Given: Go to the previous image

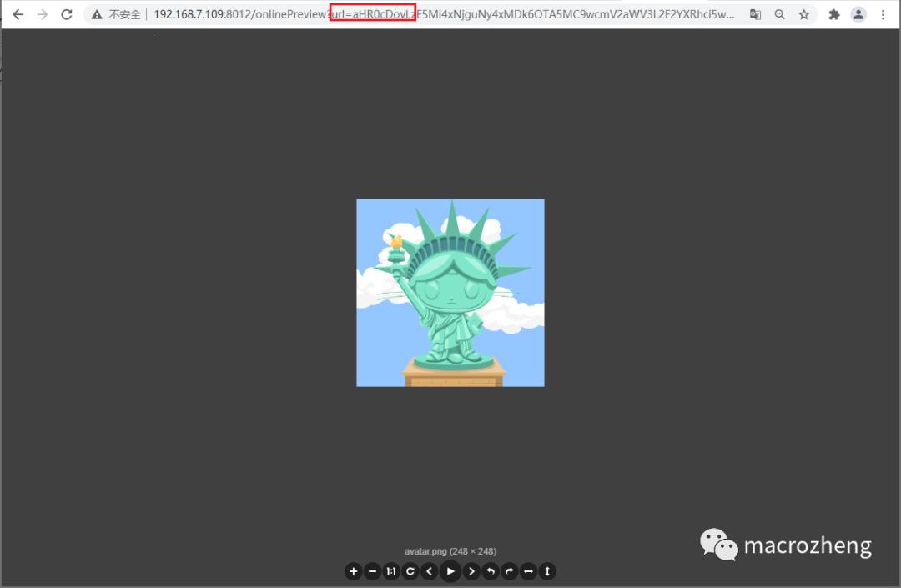Looking at the screenshot, I should (x=429, y=571).
